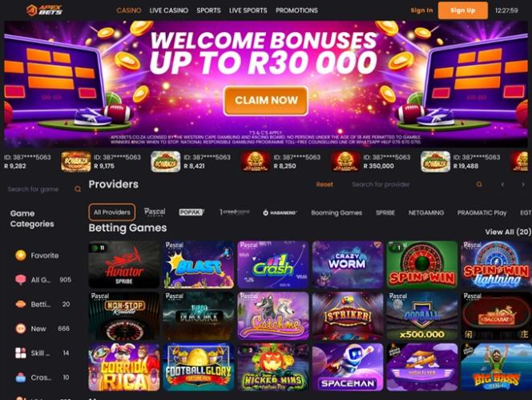
Task: Open the Skill games category icon
Action: click(21, 354)
